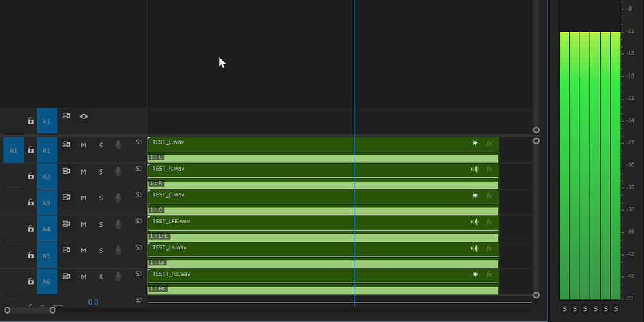Click waveform icon on TEST_R.wav clip

(475, 169)
